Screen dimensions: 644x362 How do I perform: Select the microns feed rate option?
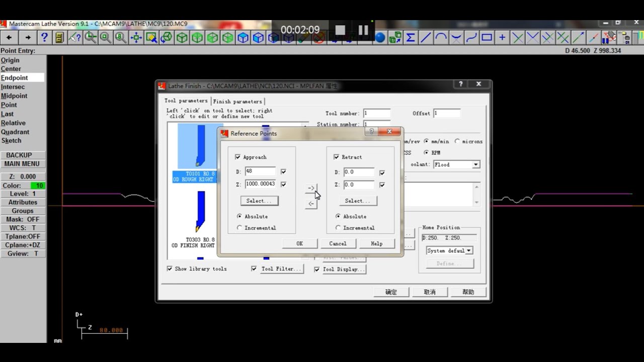pos(457,141)
